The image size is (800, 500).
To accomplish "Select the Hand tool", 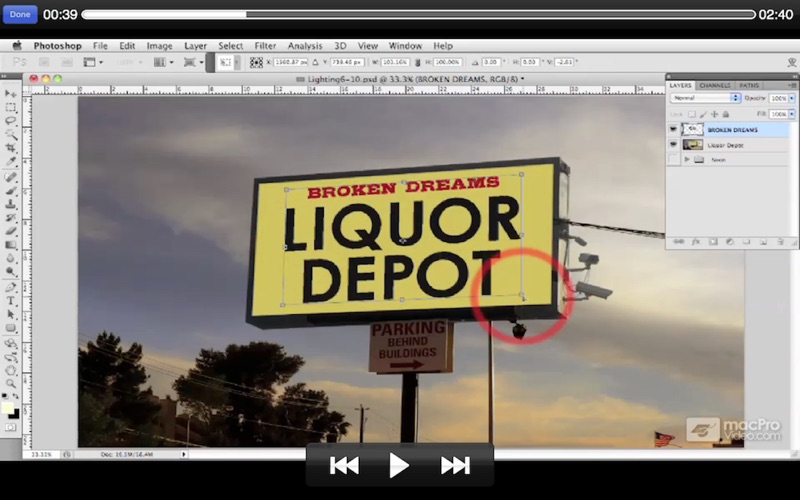I will (10, 370).
